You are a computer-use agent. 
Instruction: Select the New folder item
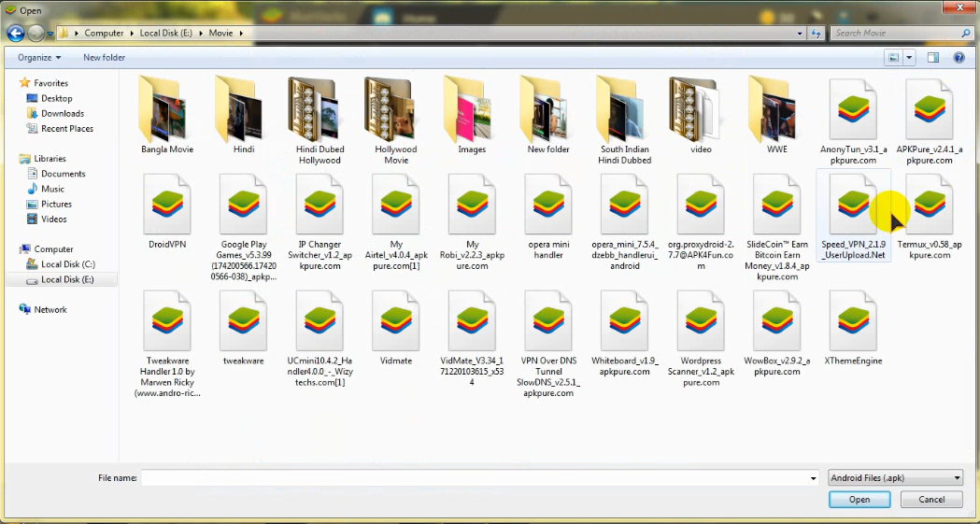[548, 114]
